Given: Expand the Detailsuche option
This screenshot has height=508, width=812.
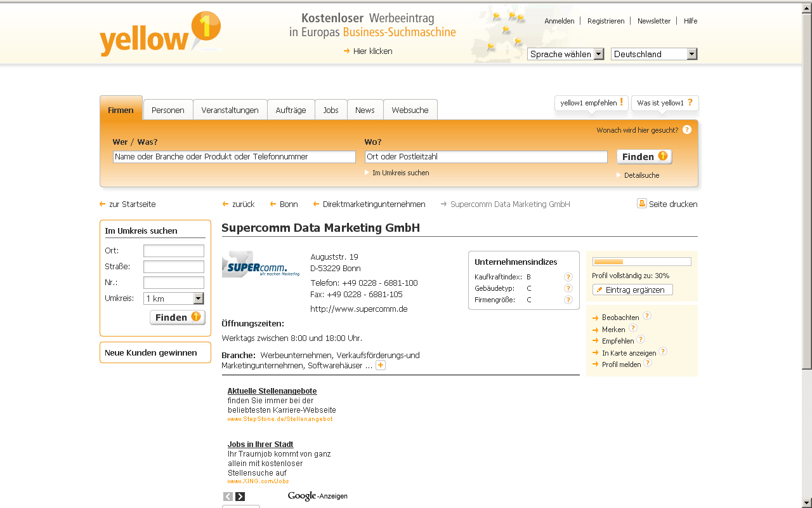Looking at the screenshot, I should click(638, 175).
